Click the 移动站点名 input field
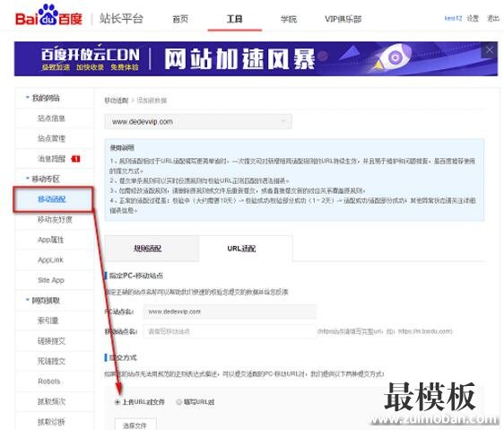The height and width of the screenshot is (430, 504). [230, 331]
